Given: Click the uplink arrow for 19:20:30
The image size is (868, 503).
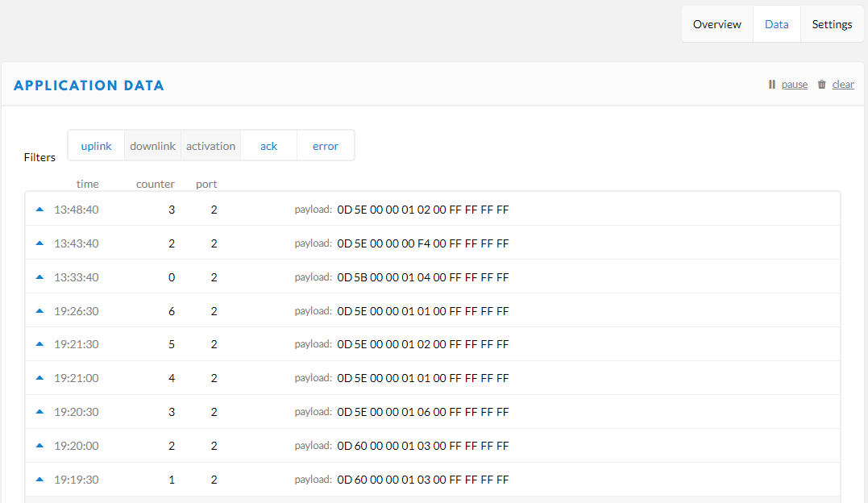Looking at the screenshot, I should (39, 412).
